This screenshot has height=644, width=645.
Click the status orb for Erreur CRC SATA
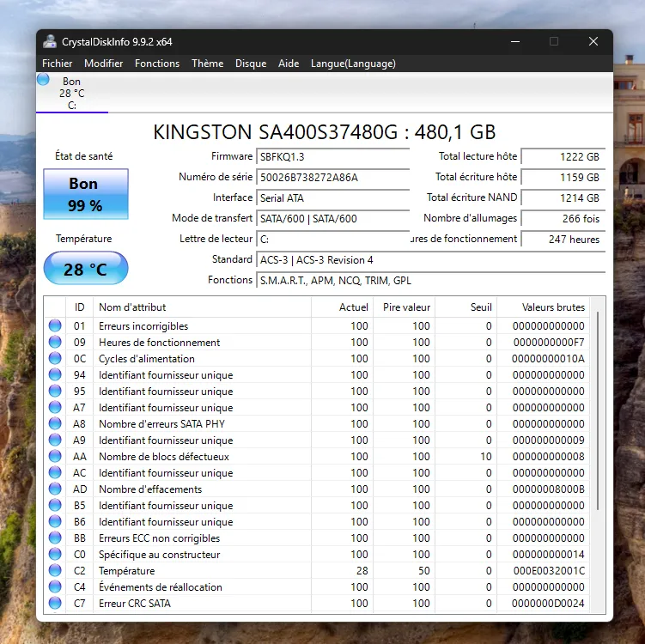55,603
